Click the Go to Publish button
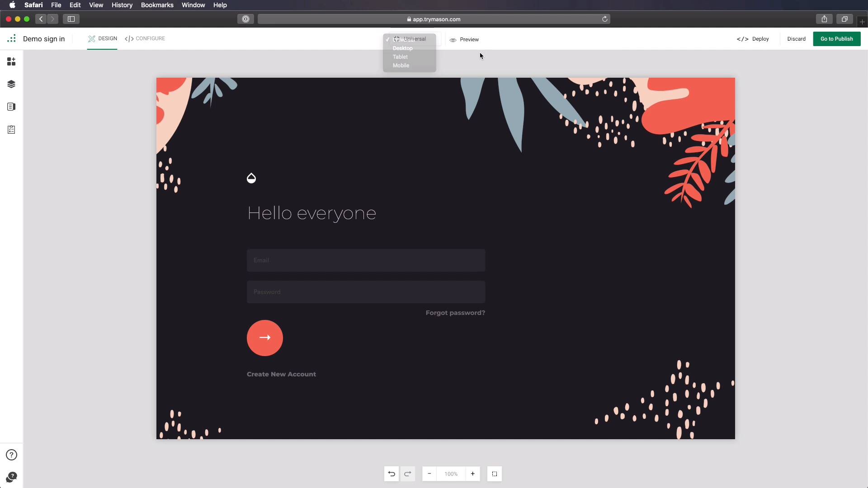 (x=837, y=39)
